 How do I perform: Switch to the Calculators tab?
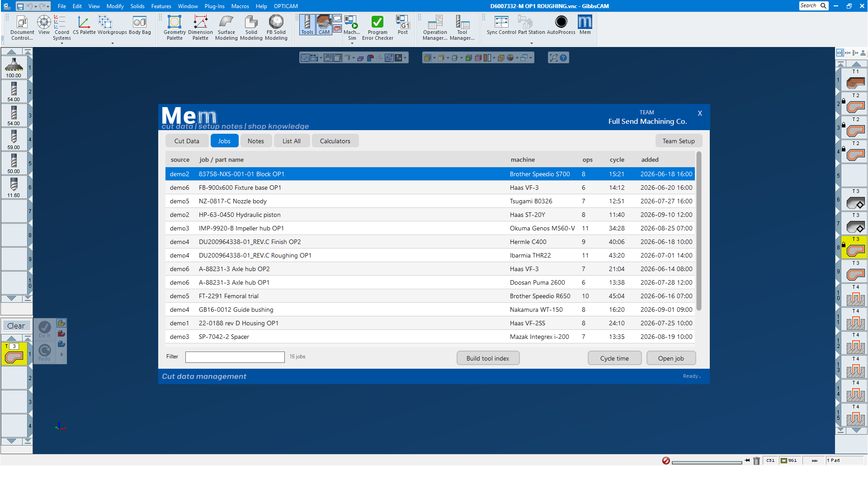point(335,141)
